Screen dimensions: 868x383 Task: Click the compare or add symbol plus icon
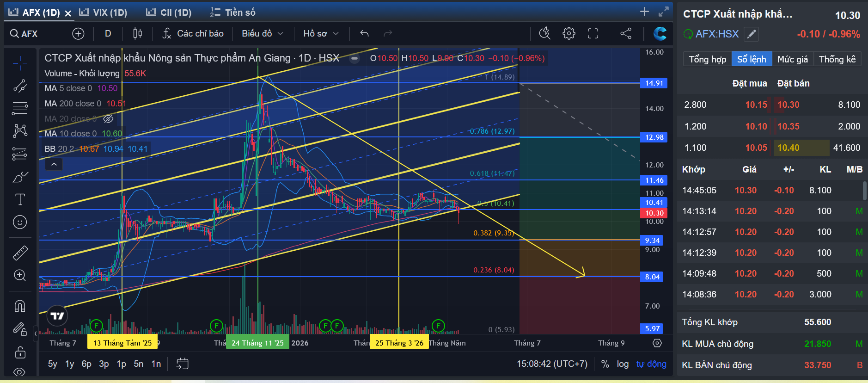(78, 33)
